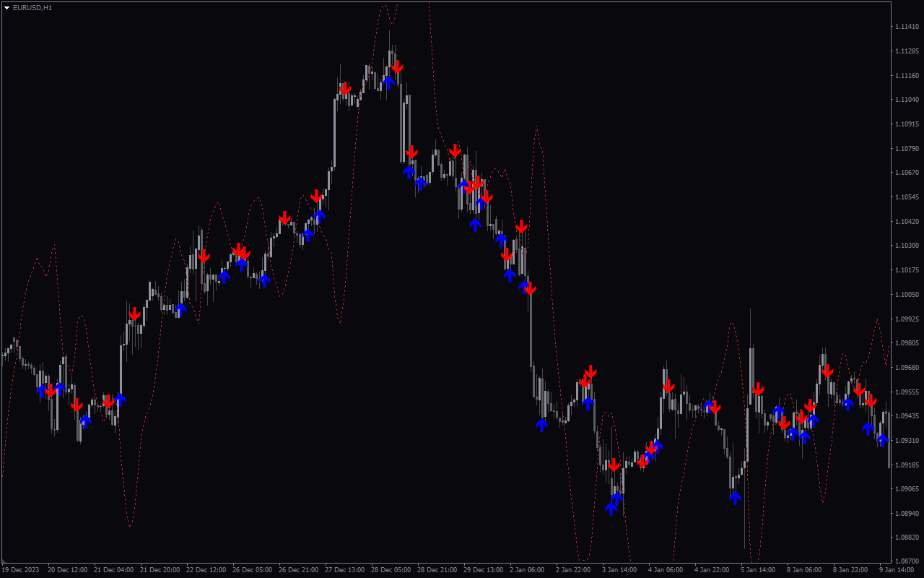
Task: Click the 2 Jan 22:00 time label
Action: pyautogui.click(x=573, y=570)
